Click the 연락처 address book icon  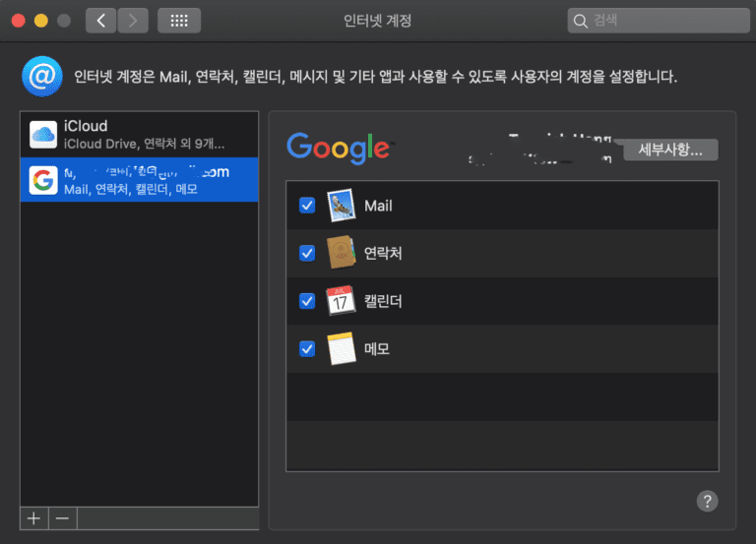click(x=341, y=253)
